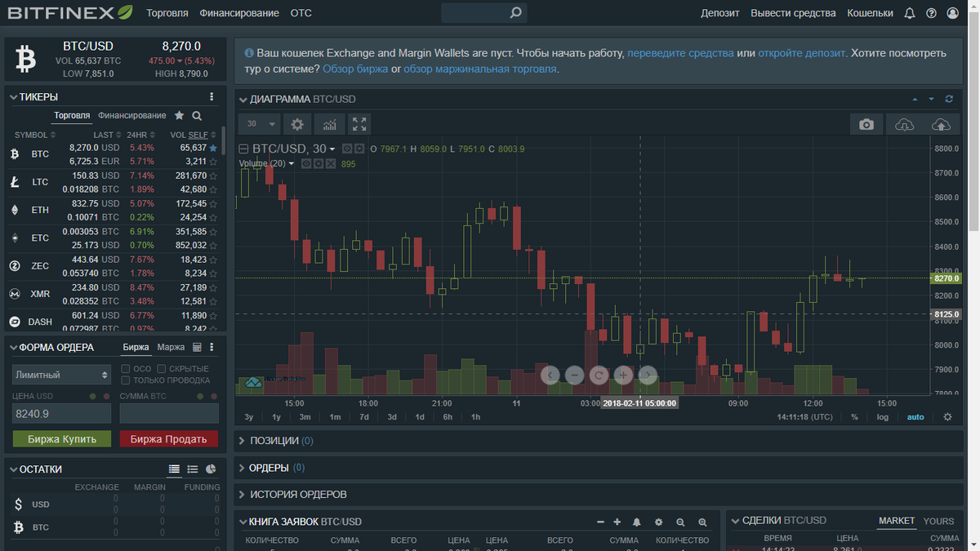Enable the ТОЛЬКО ПРОВОДКА checkbox
This screenshot has height=551, width=980.
coord(125,380)
